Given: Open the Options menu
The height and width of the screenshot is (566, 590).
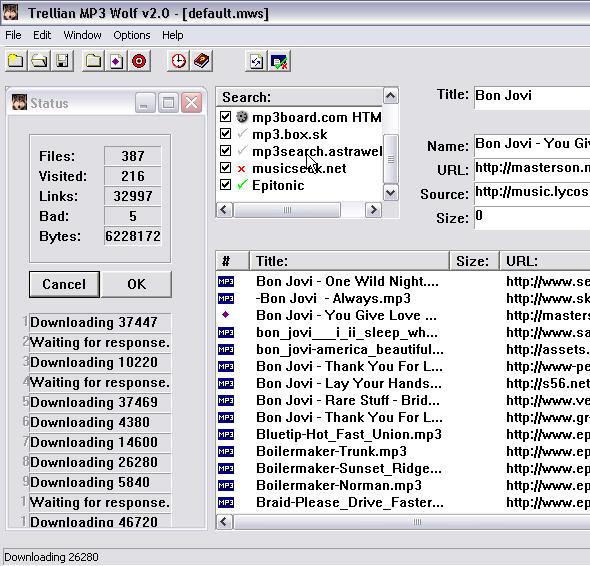Looking at the screenshot, I should point(132,35).
